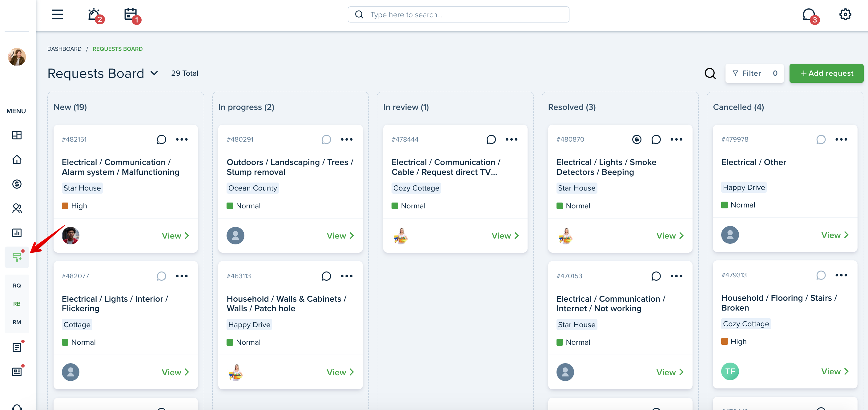Click Cozy Cottage tag on request #478444
The height and width of the screenshot is (410, 868).
tap(416, 188)
